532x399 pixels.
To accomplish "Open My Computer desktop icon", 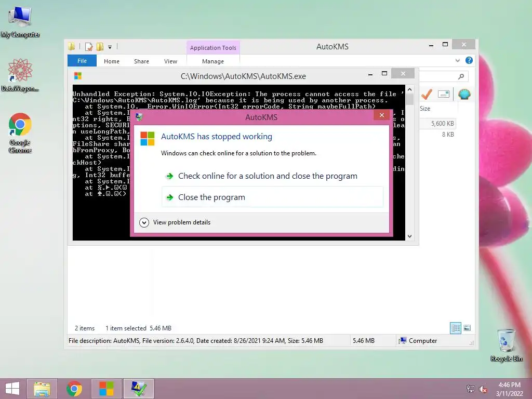I will tap(20, 22).
